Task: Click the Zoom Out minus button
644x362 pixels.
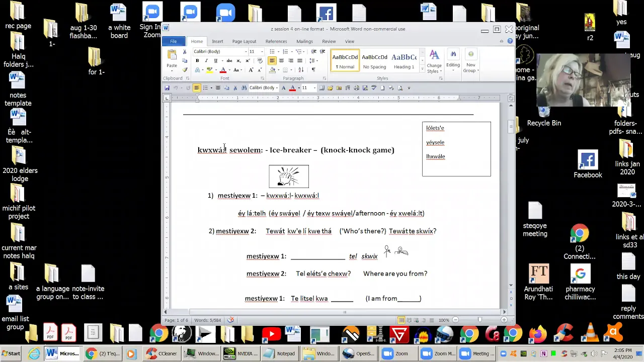Action: [x=455, y=320]
